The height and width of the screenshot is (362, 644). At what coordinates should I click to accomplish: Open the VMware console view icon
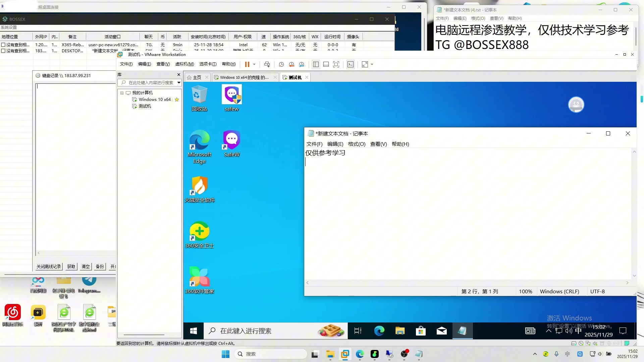pyautogui.click(x=351, y=64)
